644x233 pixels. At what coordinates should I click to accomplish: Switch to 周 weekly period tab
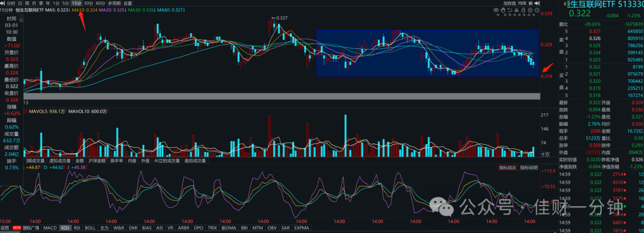(x=27, y=4)
